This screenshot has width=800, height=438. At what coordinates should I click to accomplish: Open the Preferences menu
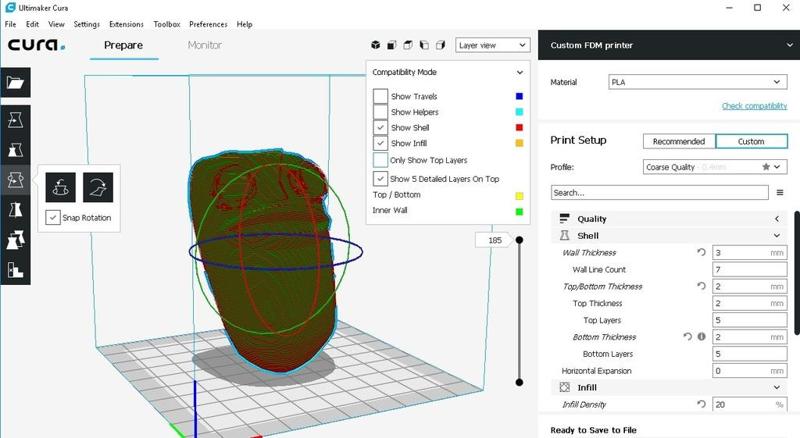(x=208, y=24)
